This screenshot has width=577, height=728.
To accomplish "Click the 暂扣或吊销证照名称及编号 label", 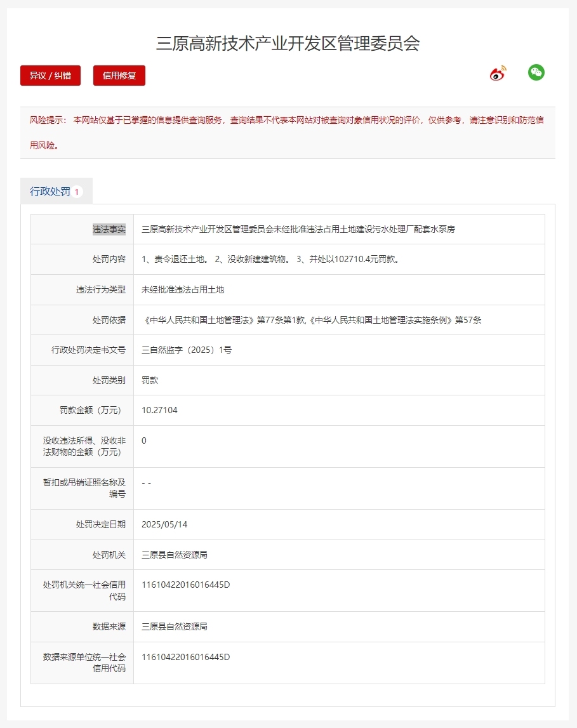I will click(x=84, y=488).
